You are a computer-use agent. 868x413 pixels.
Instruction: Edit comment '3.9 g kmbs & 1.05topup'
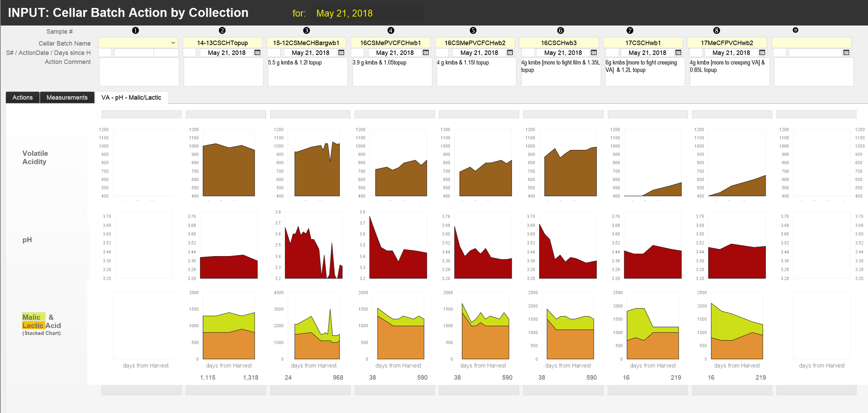(392, 72)
